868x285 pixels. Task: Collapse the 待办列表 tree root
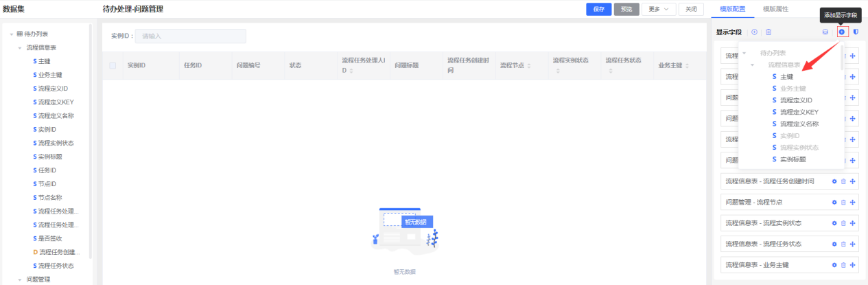point(12,34)
